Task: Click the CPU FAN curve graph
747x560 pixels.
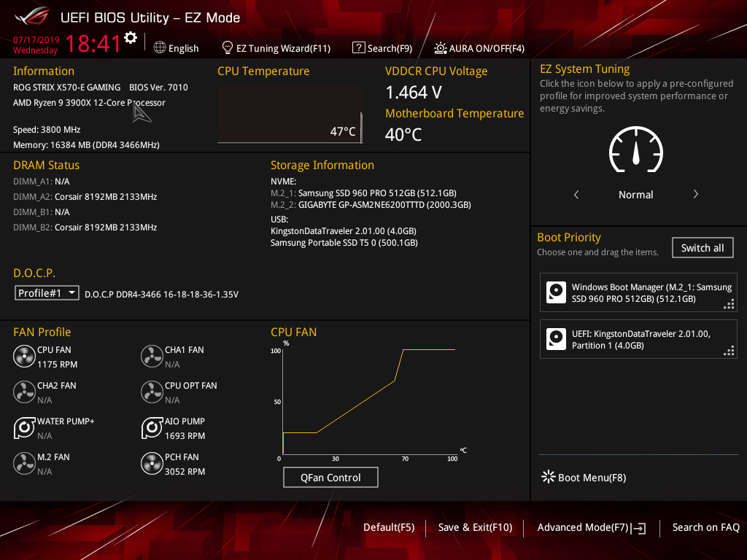Action: 369,401
